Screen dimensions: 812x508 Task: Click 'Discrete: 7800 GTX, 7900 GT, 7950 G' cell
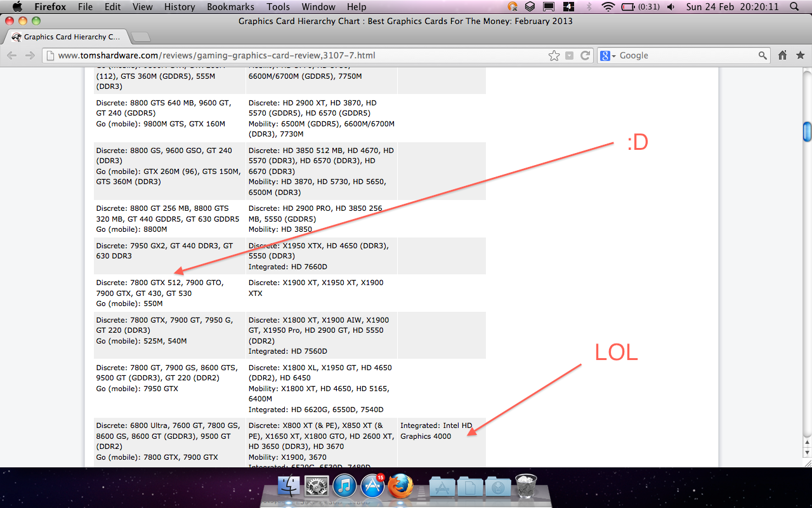[x=169, y=335]
